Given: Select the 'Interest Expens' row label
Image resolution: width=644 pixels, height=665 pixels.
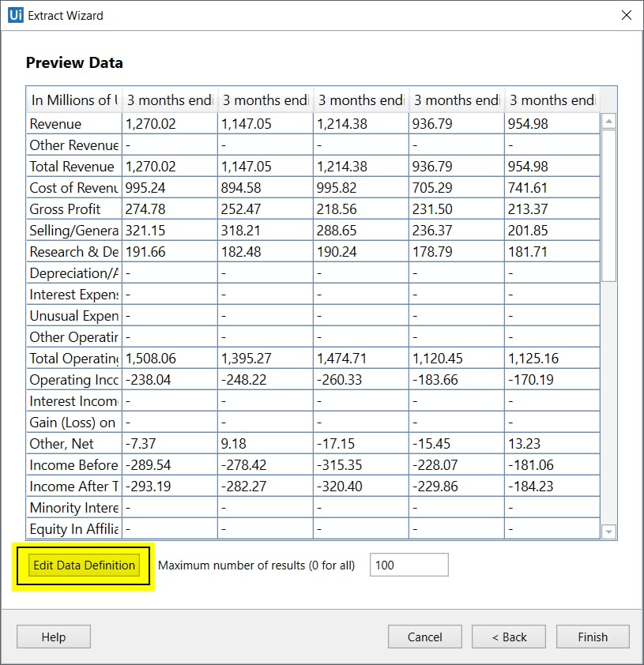Looking at the screenshot, I should [74, 294].
